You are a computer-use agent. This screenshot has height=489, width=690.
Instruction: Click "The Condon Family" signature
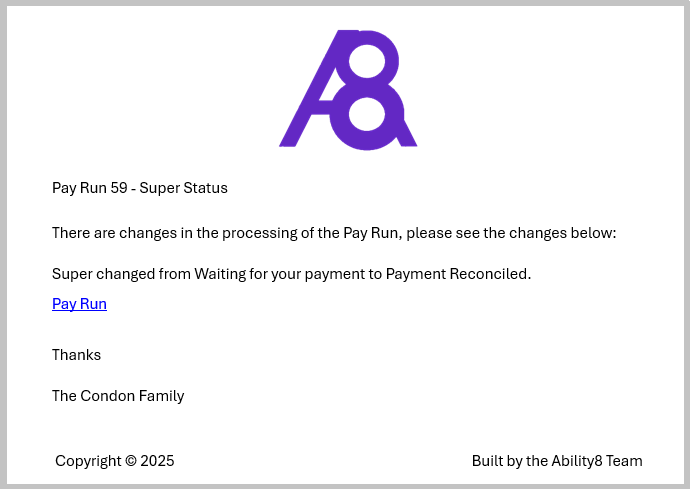[x=118, y=396]
